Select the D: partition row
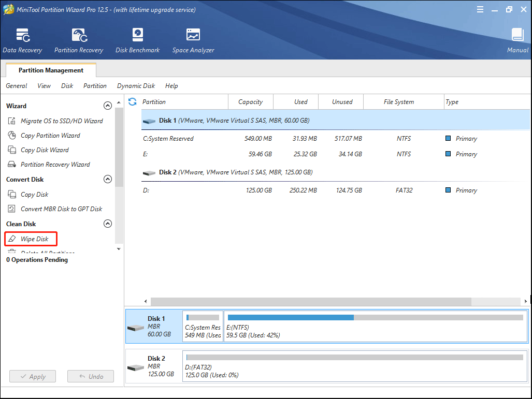 [335, 190]
